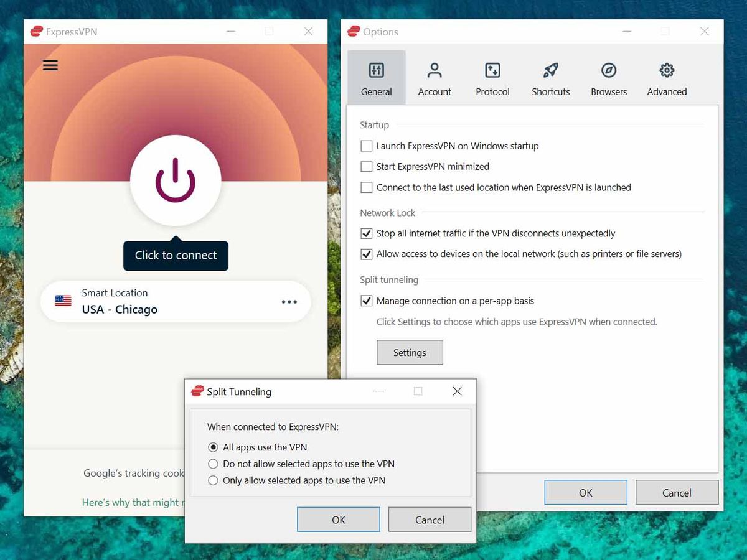Switch to the General tab

(376, 77)
